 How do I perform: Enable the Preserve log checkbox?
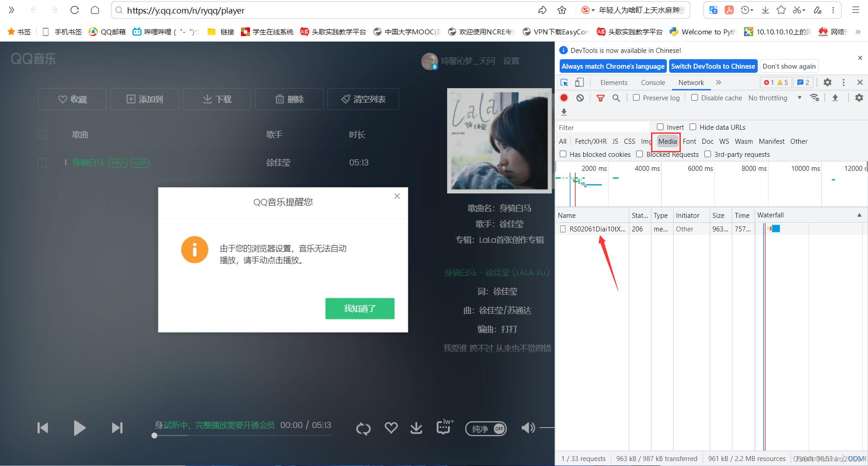(636, 98)
